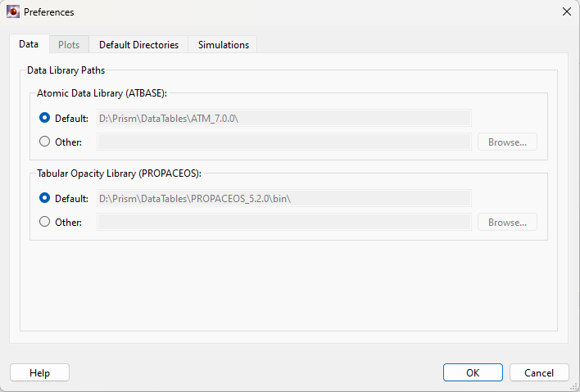The width and height of the screenshot is (580, 392).
Task: Enable Other option for PROPACEOS library
Action: click(44, 222)
